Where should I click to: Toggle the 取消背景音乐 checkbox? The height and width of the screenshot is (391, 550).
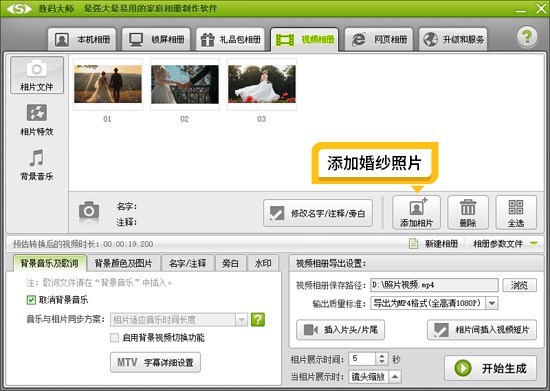(31, 300)
